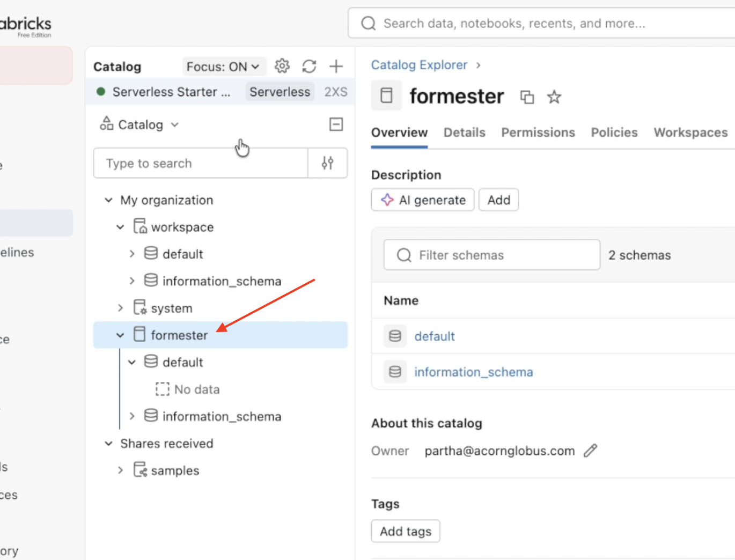Click the formester catalog icon in tree

[x=139, y=334]
